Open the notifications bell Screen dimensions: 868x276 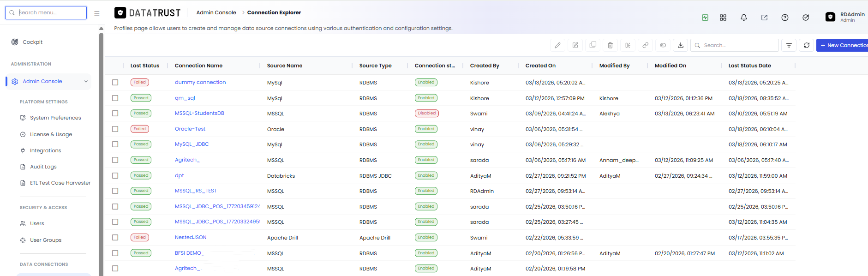tap(744, 18)
